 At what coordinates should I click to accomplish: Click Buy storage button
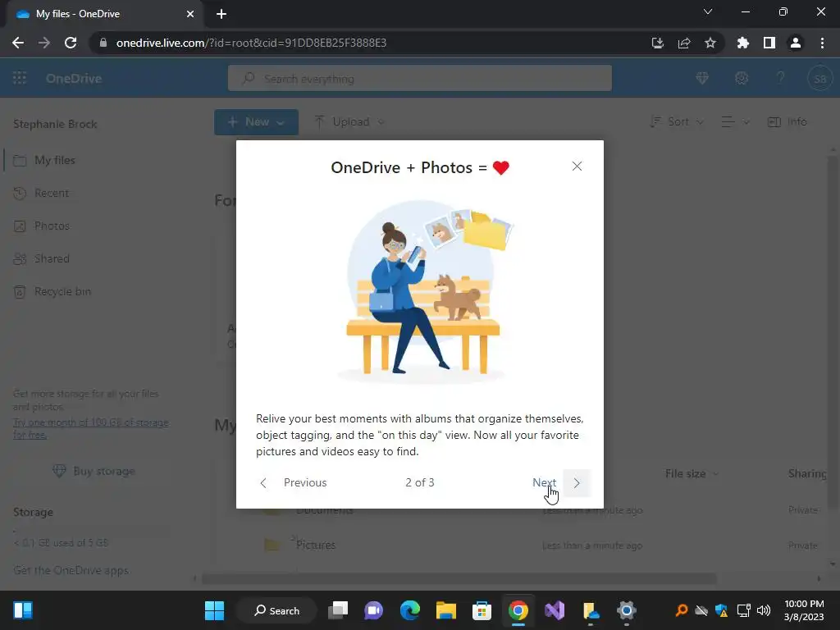[94, 471]
